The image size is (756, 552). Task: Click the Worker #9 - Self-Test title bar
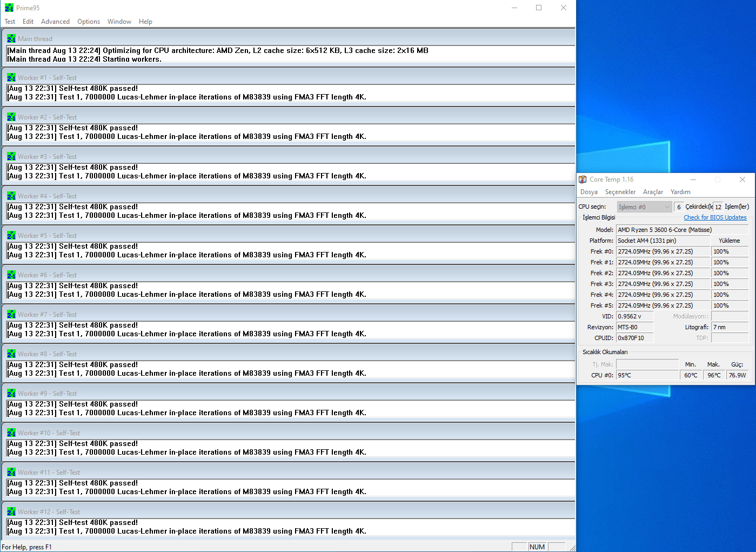coord(289,393)
